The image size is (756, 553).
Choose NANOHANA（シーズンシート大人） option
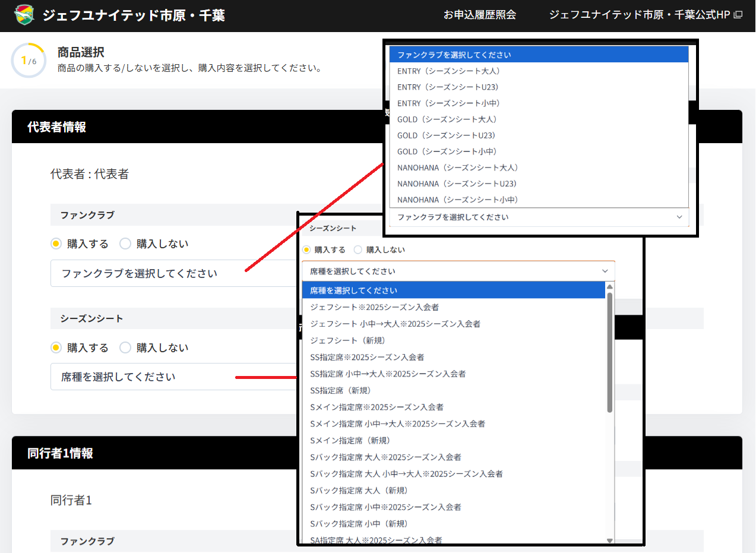point(539,167)
